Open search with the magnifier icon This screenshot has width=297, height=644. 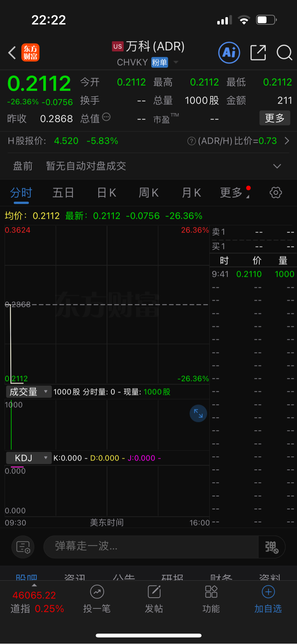pyautogui.click(x=284, y=53)
